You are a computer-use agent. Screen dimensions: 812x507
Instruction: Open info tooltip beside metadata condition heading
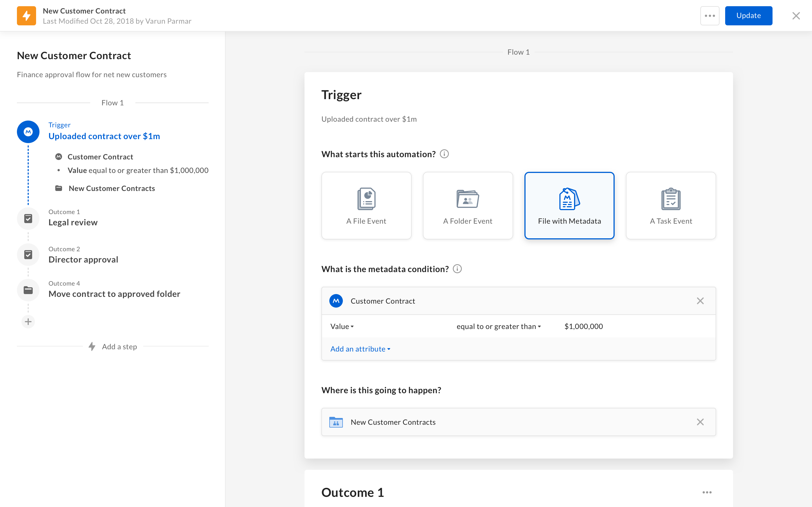click(x=457, y=269)
